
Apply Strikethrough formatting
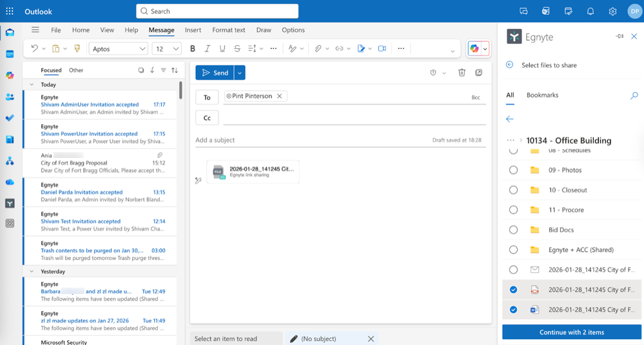click(237, 48)
